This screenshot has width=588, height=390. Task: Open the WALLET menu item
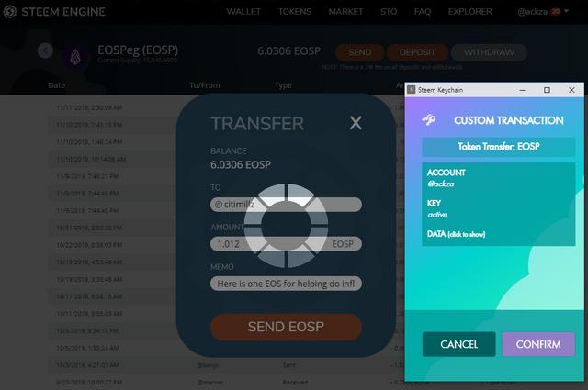pos(243,12)
